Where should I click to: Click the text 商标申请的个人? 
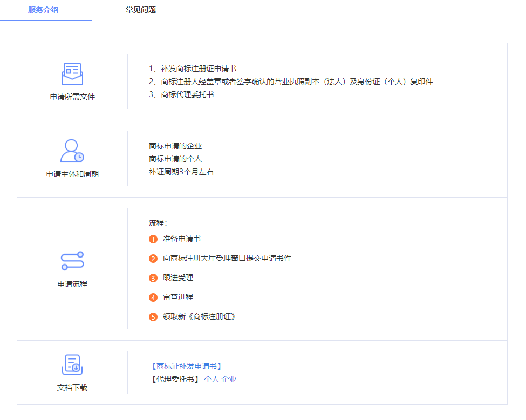175,159
